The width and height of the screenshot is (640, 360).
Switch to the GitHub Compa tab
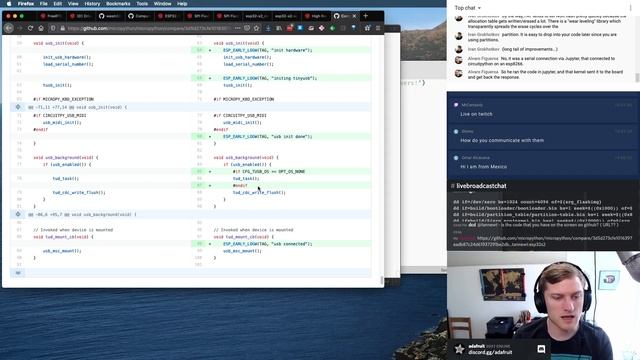point(139,16)
